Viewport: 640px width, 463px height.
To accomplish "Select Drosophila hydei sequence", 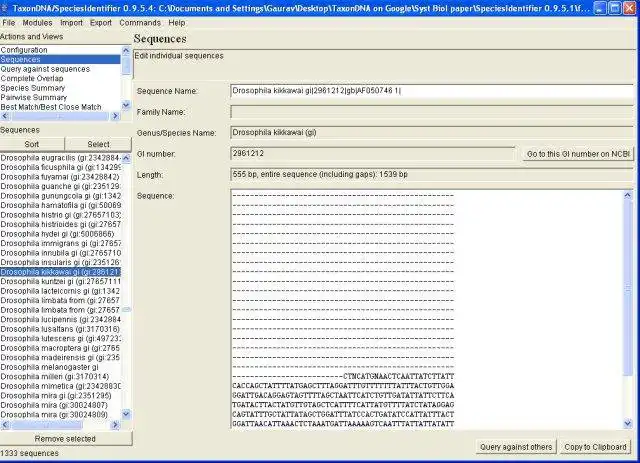I will tap(60, 234).
